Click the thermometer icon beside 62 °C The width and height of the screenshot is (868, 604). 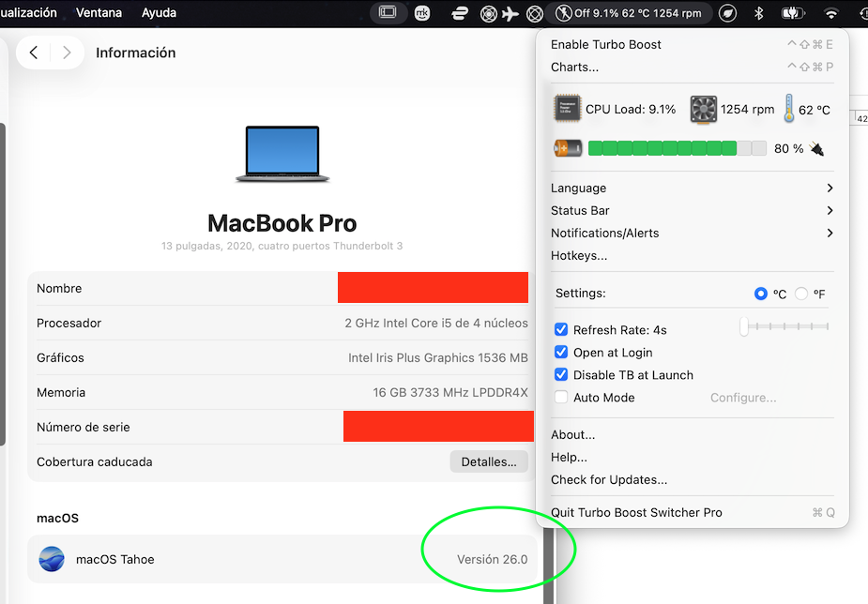coord(789,108)
